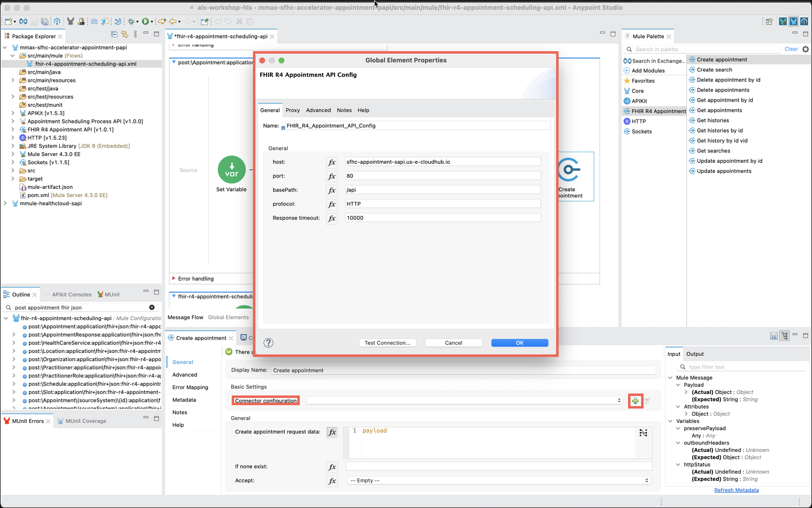Select mule-artifact.json file
812x508 pixels.
point(46,187)
